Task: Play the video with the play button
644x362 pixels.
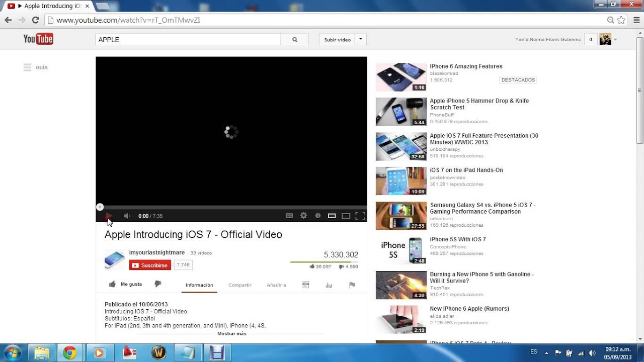Action: (108, 216)
